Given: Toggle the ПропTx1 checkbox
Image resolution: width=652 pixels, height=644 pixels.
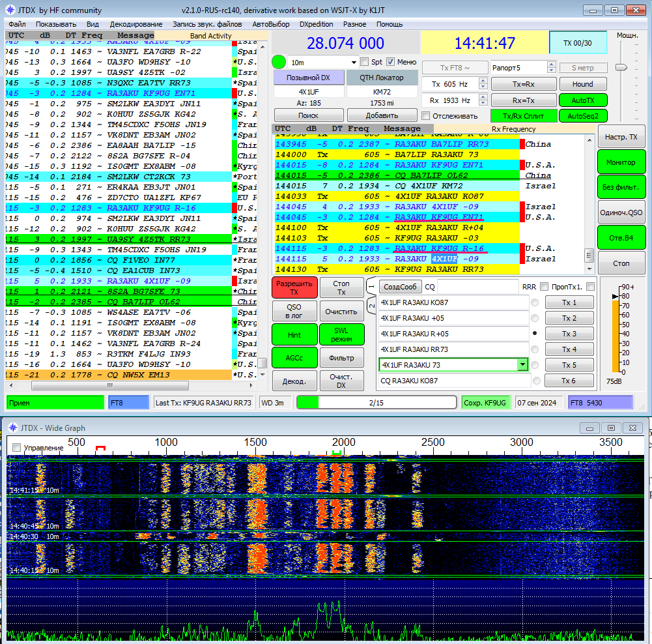Looking at the screenshot, I should click(x=590, y=287).
